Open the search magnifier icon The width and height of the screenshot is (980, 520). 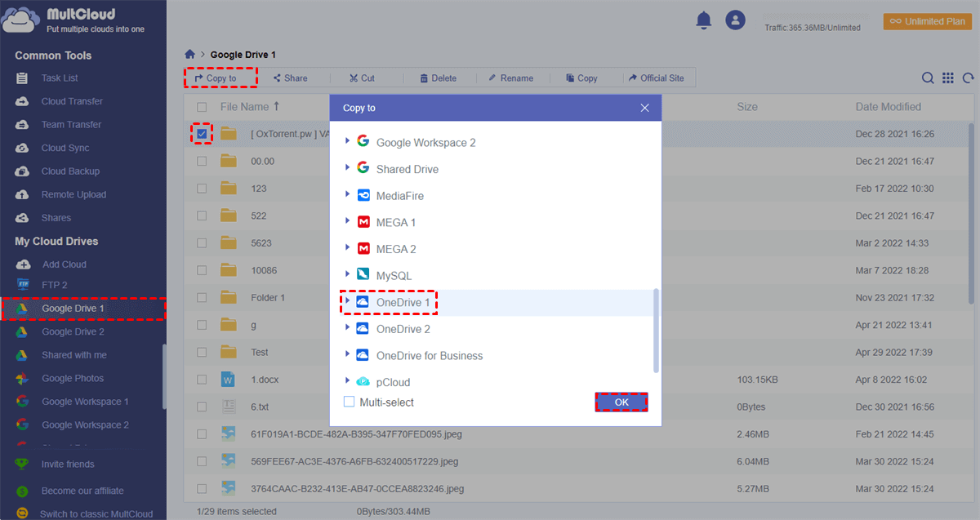(928, 78)
